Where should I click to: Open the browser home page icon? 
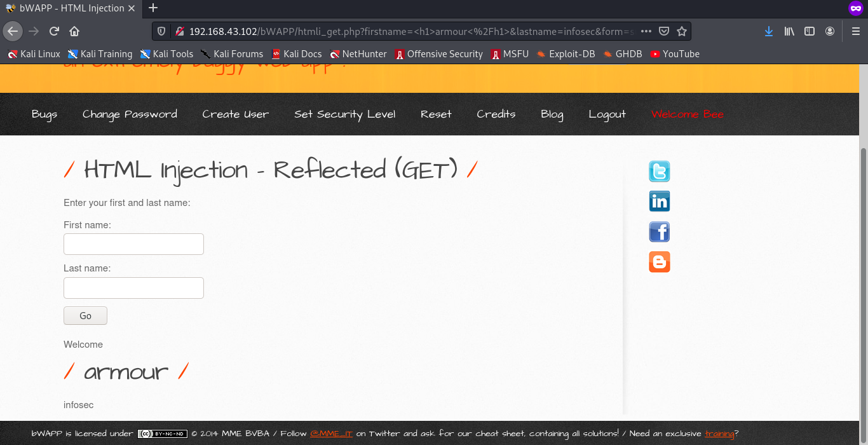pos(74,31)
